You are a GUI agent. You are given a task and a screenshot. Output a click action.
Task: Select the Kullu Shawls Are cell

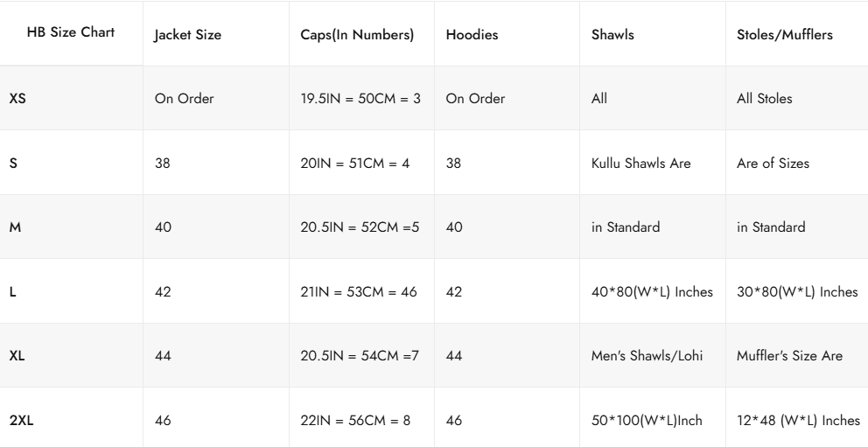[x=641, y=163]
